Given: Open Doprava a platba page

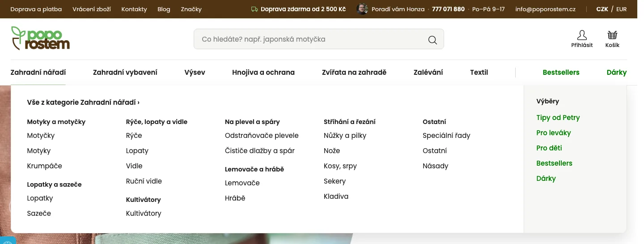Looking at the screenshot, I should click(x=36, y=9).
